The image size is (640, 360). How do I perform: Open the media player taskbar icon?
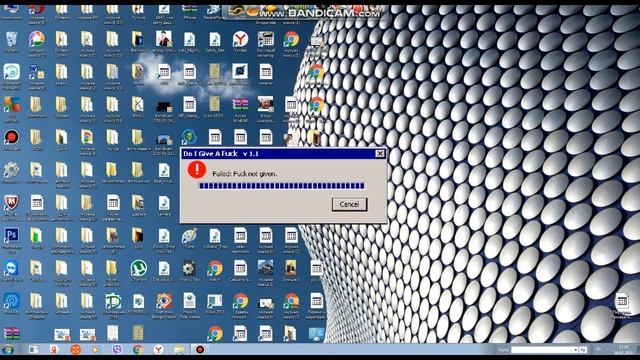[96, 350]
